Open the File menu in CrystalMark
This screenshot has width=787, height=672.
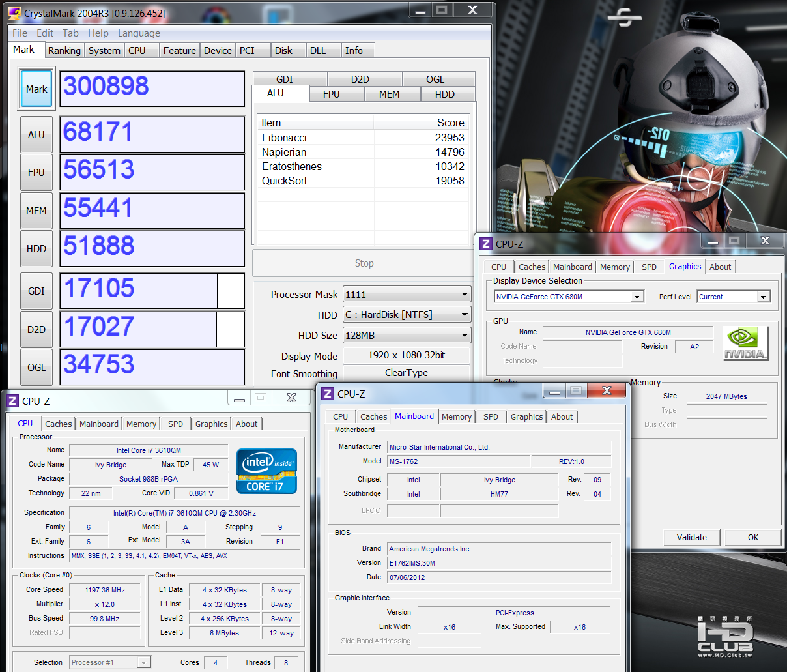click(20, 33)
